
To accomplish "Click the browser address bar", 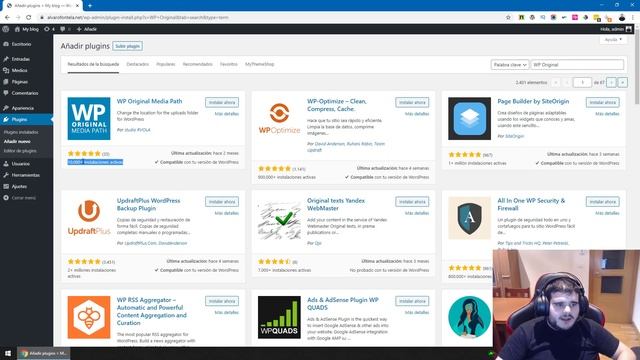I will coord(269,18).
